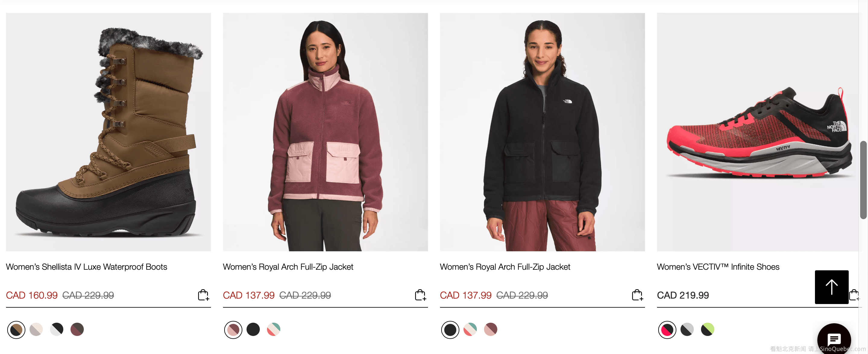Screen dimensions: 868x354
Task: Click the scroll-to-top arrow button
Action: point(832,287)
